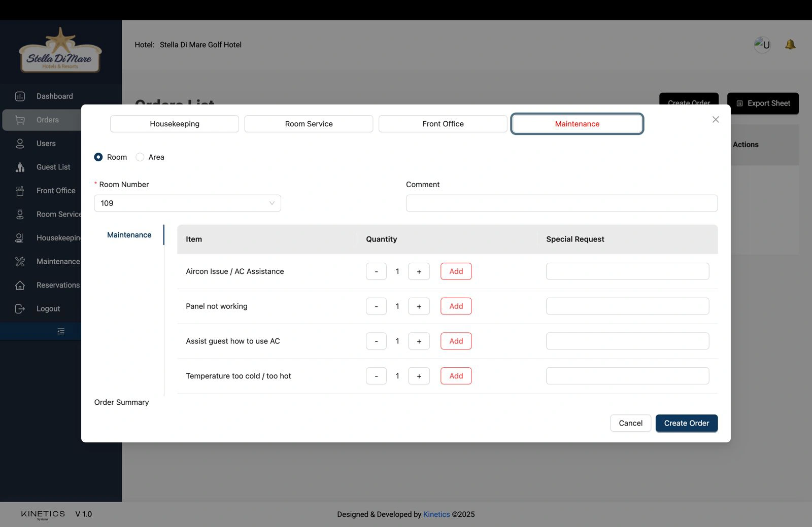Click the Dashboard icon in sidebar
Image resolution: width=812 pixels, height=527 pixels.
(x=20, y=96)
